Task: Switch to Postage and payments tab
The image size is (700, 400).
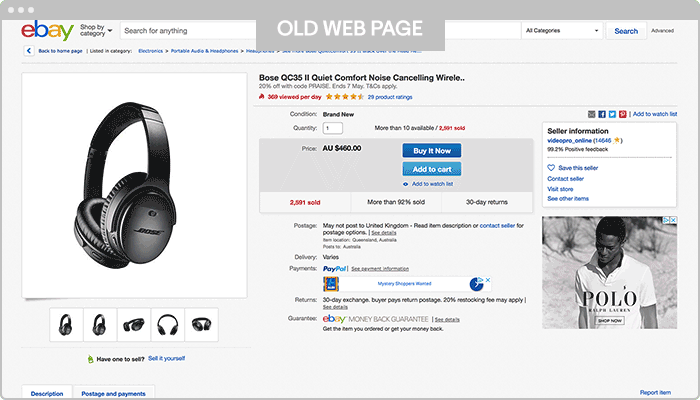Action: pyautogui.click(x=113, y=393)
